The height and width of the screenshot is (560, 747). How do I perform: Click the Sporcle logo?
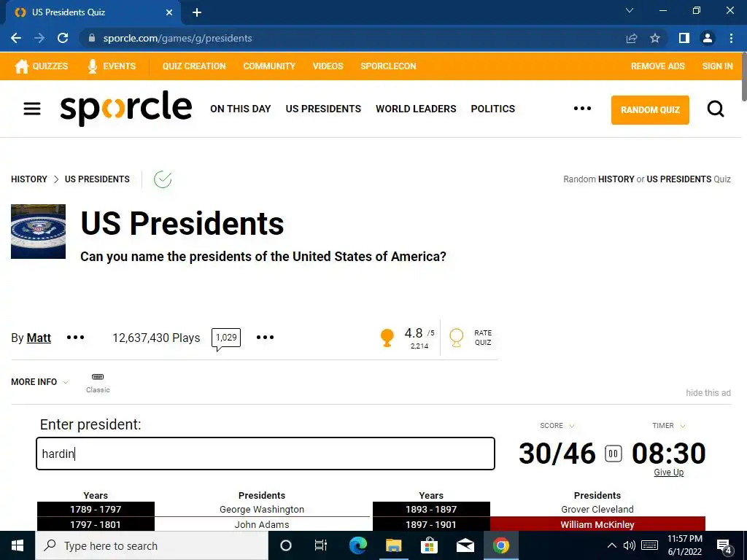[x=126, y=108]
